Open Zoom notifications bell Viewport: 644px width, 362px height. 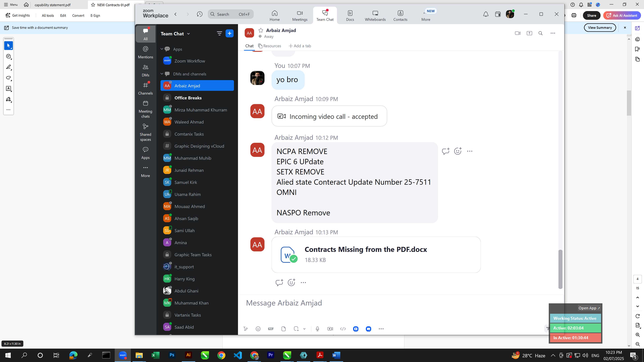pyautogui.click(x=486, y=14)
